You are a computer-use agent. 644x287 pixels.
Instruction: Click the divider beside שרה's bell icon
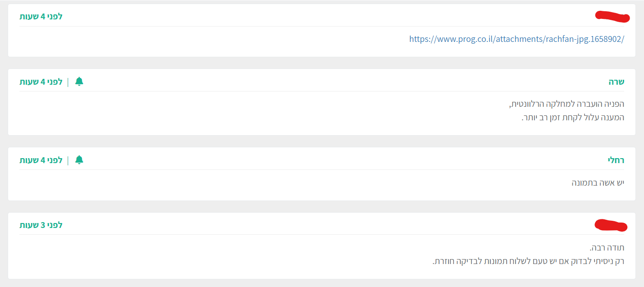point(68,82)
